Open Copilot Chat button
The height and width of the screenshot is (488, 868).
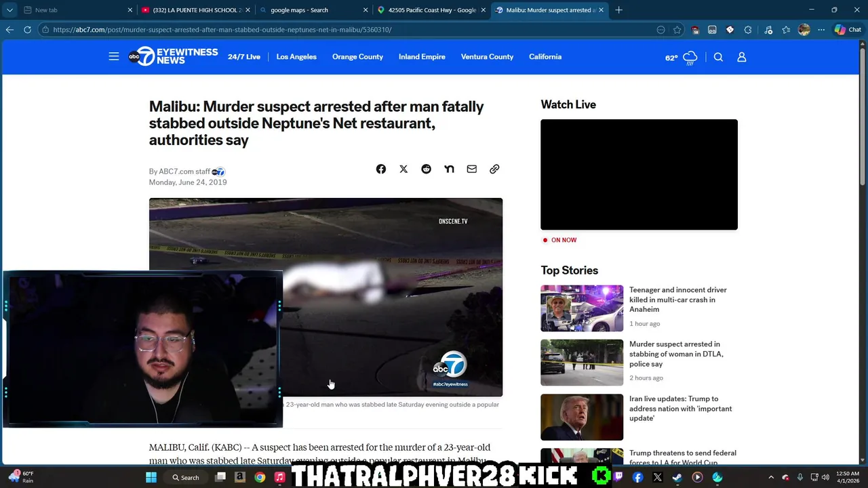(x=848, y=30)
